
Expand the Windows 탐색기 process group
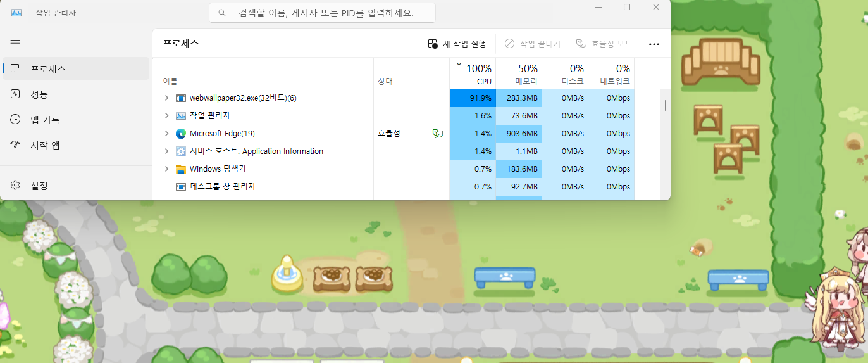166,169
